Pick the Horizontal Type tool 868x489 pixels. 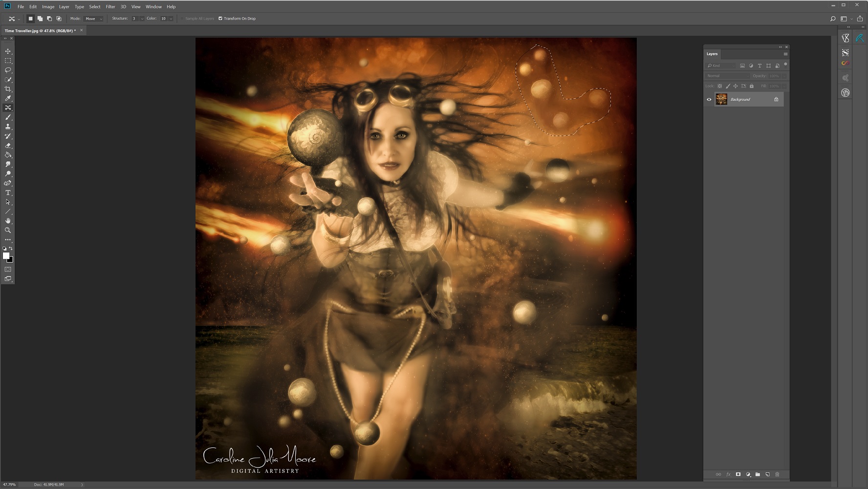(8, 193)
